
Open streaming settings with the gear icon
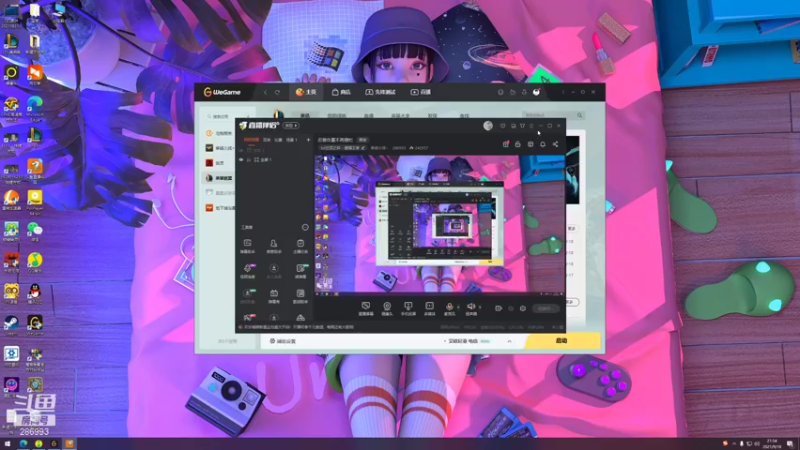(523, 308)
